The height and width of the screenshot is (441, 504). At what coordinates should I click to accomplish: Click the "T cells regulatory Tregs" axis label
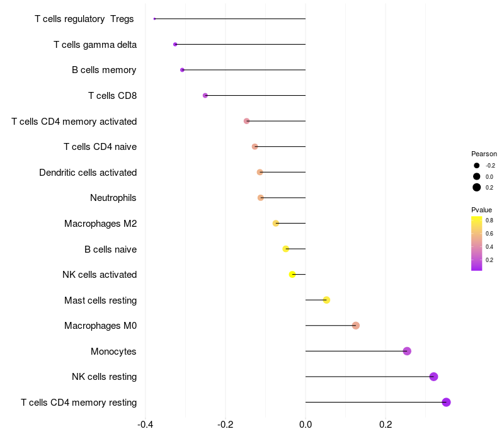[84, 19]
